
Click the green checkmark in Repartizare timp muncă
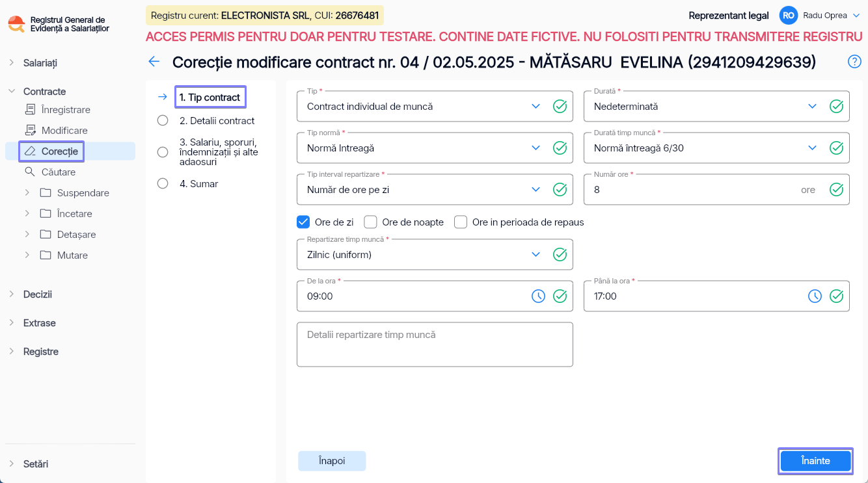tap(560, 255)
